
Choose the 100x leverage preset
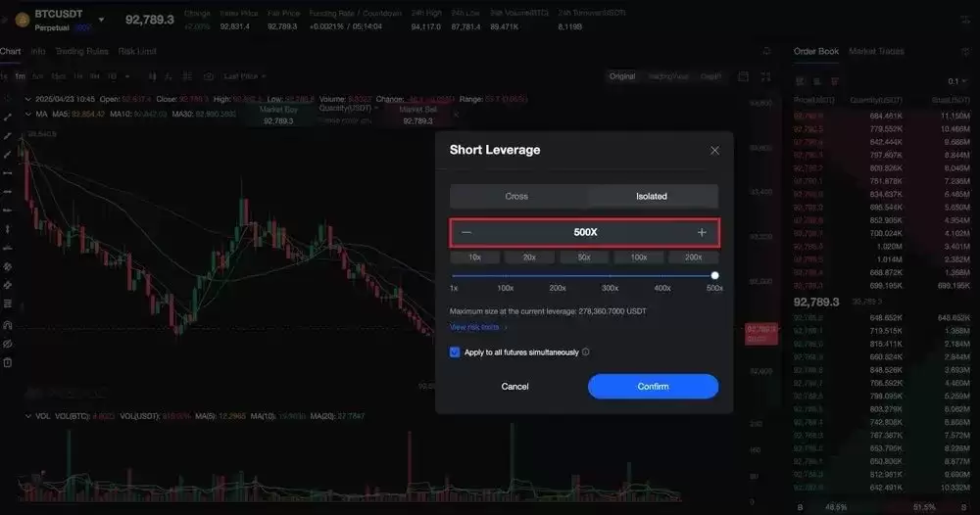click(639, 257)
